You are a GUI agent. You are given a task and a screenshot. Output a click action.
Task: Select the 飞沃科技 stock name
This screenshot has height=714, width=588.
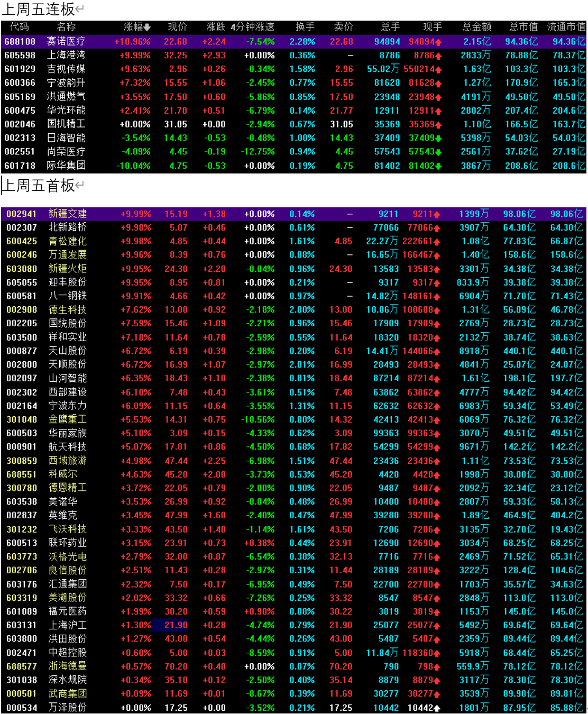[x=68, y=529]
